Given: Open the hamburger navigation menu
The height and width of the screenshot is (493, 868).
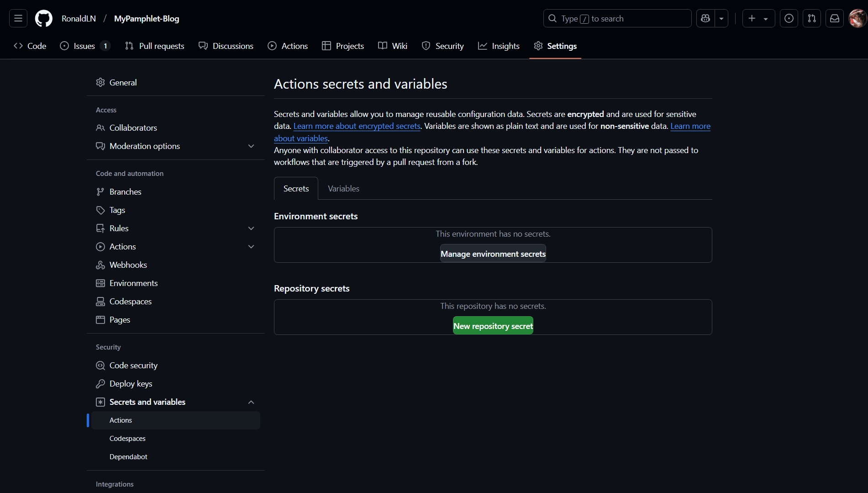Looking at the screenshot, I should pyautogui.click(x=18, y=18).
